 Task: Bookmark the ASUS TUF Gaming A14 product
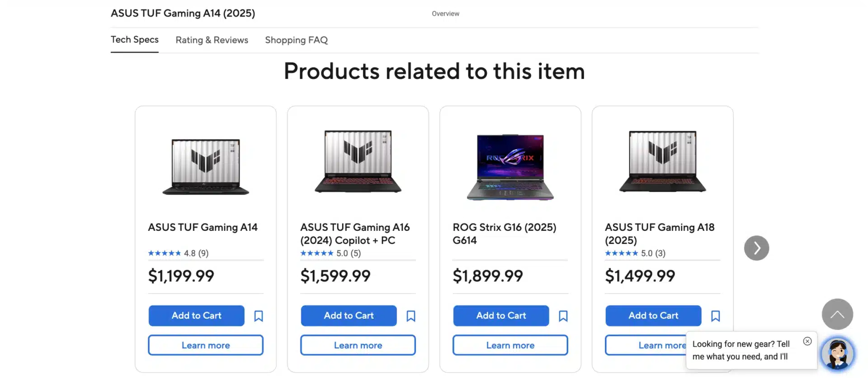[258, 316]
